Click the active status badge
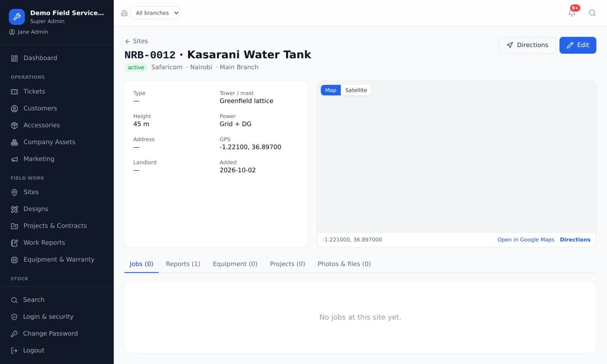 tap(136, 67)
